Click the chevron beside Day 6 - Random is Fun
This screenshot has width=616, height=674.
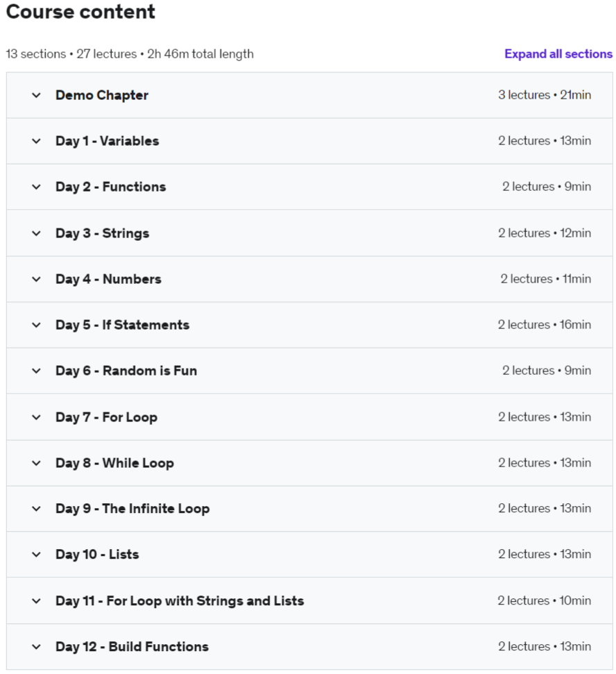pyautogui.click(x=37, y=371)
